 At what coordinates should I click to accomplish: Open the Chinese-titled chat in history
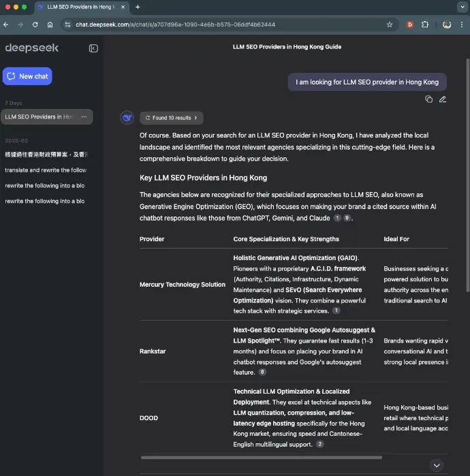46,155
